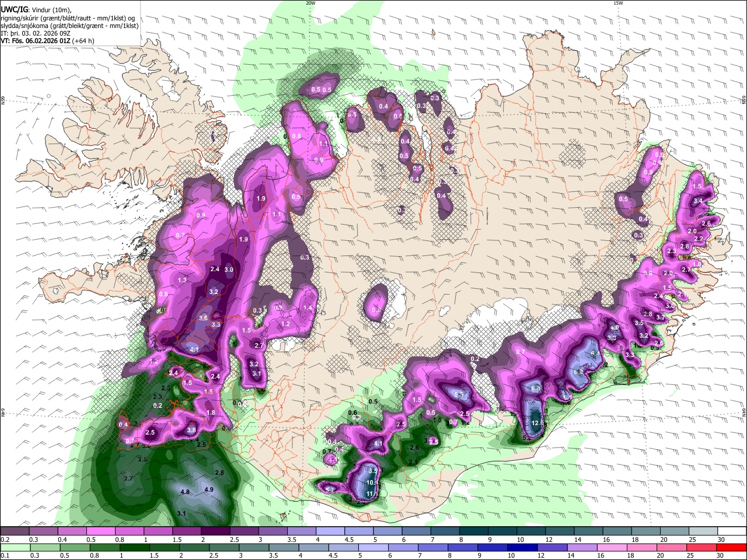Click the dark blue rain legend swatch between 10 and 12
The width and height of the screenshot is (747, 560).
point(522,547)
